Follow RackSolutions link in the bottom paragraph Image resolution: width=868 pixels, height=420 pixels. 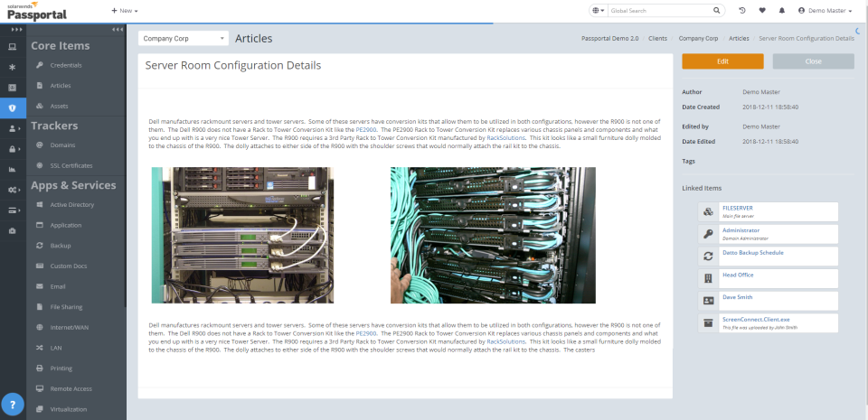[505, 342]
